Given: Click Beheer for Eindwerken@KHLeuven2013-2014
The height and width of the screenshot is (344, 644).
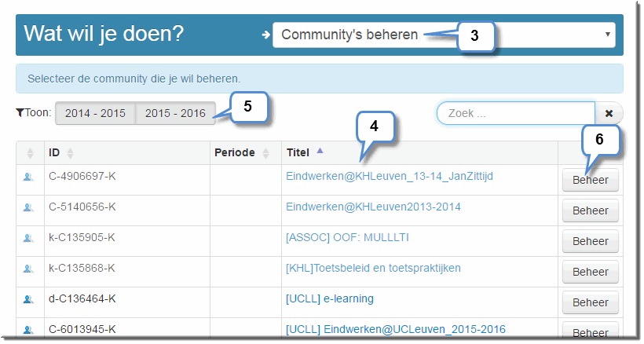Looking at the screenshot, I should (x=590, y=210).
